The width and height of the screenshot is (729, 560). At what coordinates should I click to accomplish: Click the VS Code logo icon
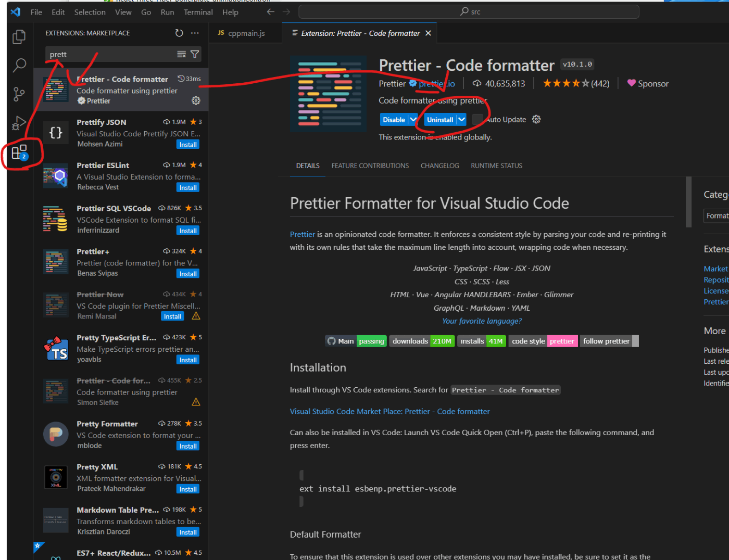(x=16, y=11)
